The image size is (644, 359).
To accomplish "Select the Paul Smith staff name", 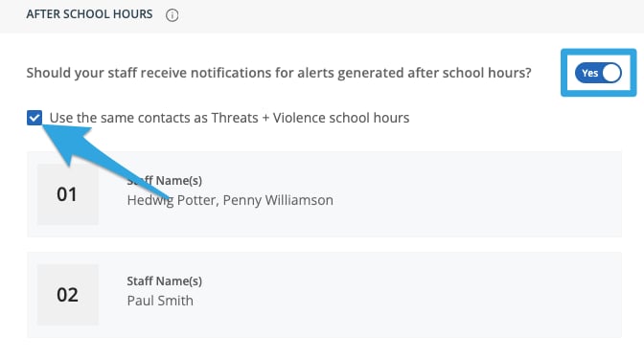I will point(160,301).
